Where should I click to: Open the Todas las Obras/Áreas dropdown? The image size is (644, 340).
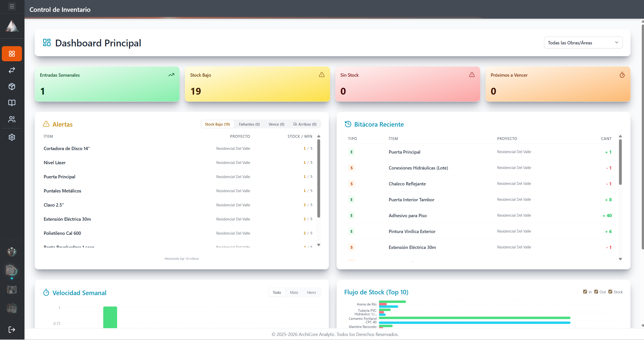583,43
